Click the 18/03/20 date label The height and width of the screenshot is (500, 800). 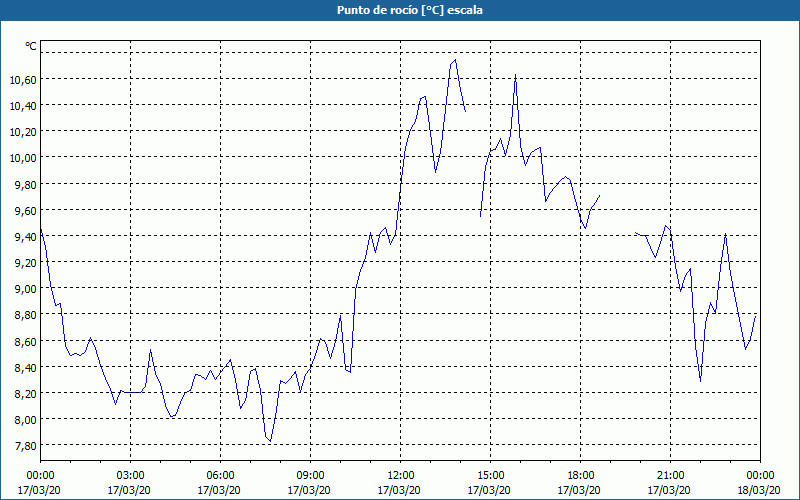pyautogui.click(x=759, y=490)
